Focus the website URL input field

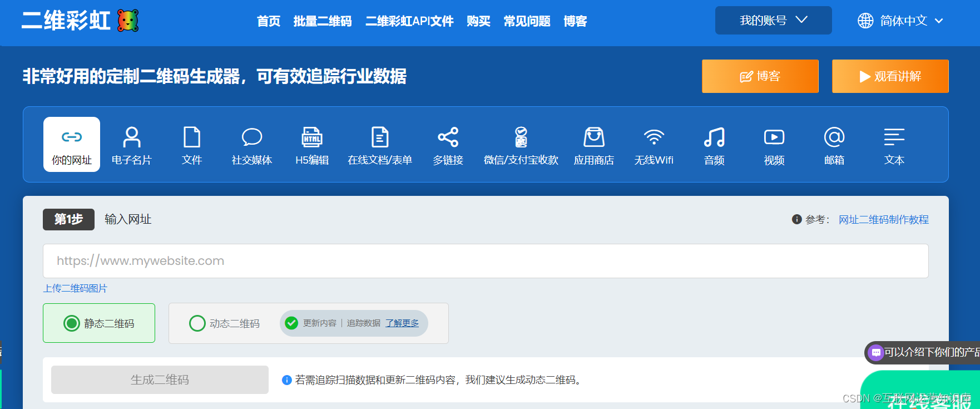point(486,261)
